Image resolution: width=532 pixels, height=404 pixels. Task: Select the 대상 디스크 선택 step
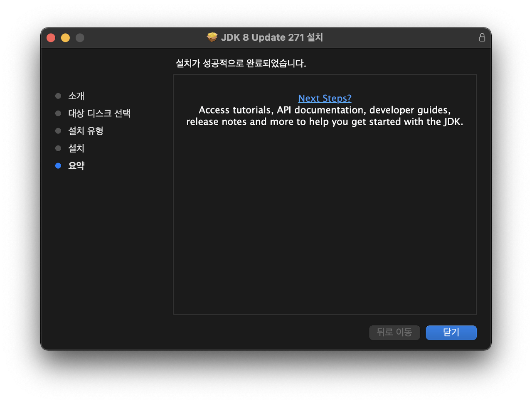(x=99, y=113)
